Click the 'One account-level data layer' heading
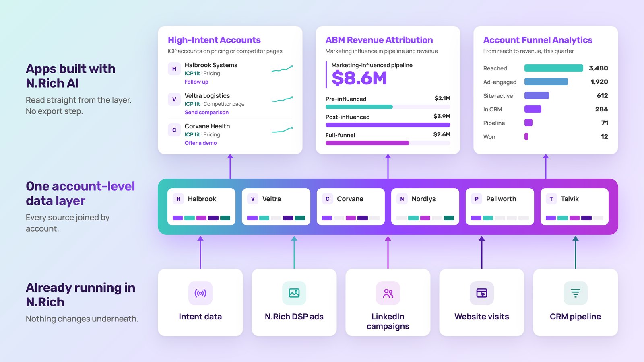The image size is (644, 362). point(80,193)
